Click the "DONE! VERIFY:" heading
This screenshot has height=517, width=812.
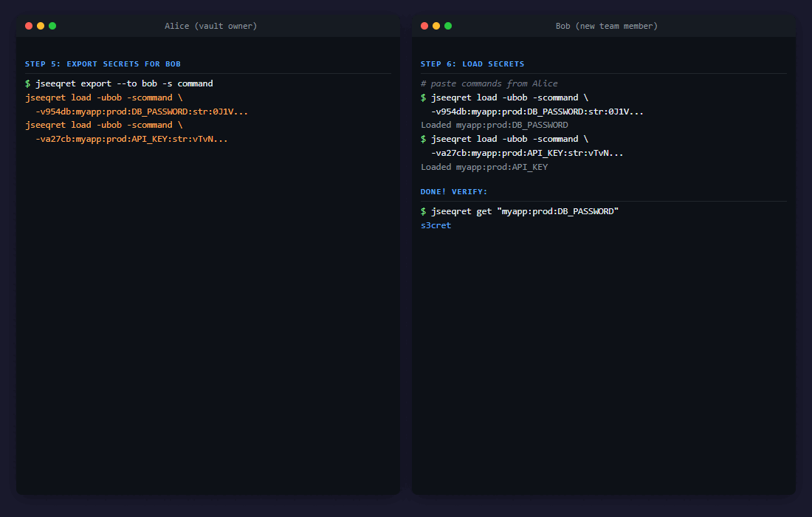(454, 192)
